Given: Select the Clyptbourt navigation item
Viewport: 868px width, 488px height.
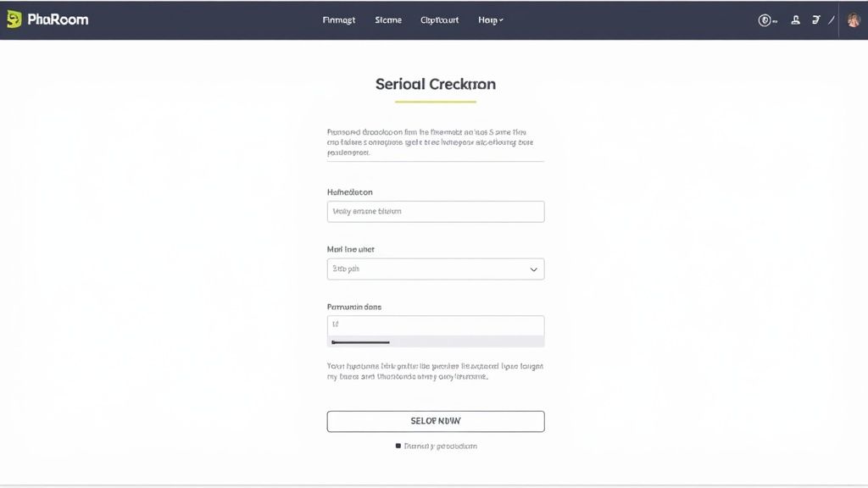Looking at the screenshot, I should (x=439, y=19).
